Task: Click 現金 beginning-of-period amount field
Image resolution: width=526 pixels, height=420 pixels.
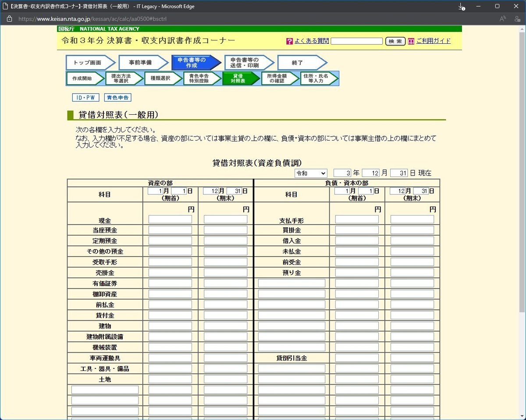Action: [170, 219]
